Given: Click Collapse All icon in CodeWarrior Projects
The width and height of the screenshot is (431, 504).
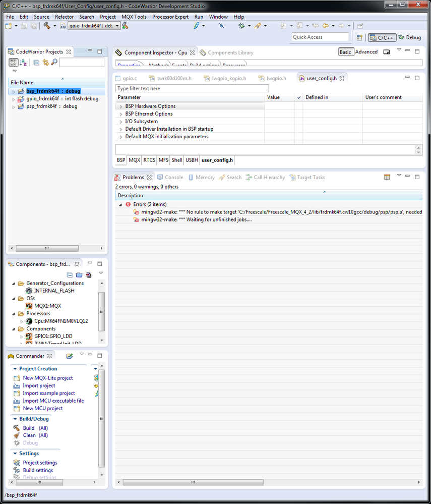Looking at the screenshot, I should pos(37,63).
